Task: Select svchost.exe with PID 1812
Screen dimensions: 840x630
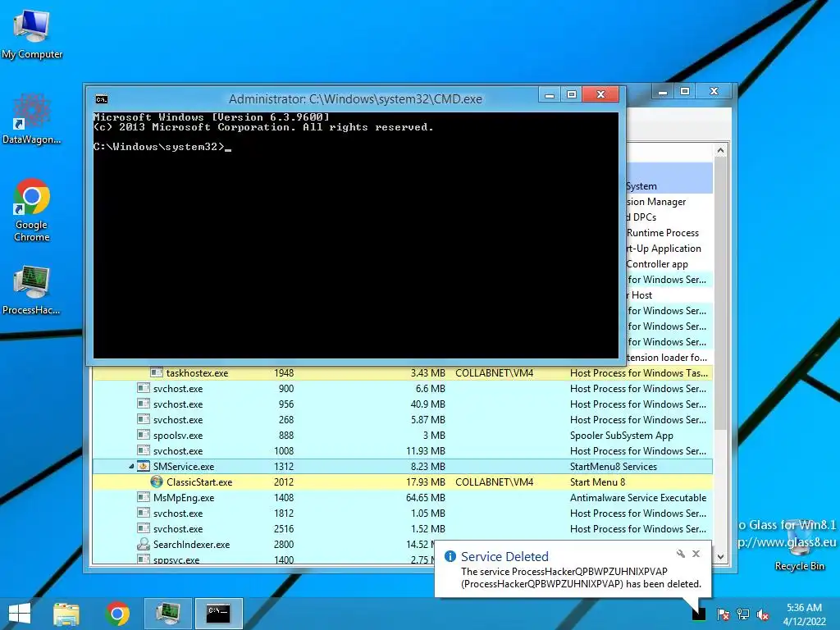Action: click(178, 513)
